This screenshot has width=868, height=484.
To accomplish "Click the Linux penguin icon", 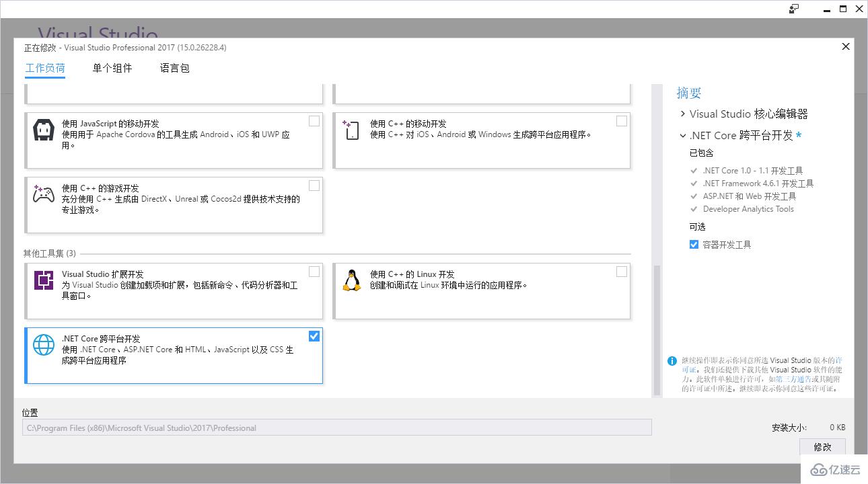I will 351,280.
